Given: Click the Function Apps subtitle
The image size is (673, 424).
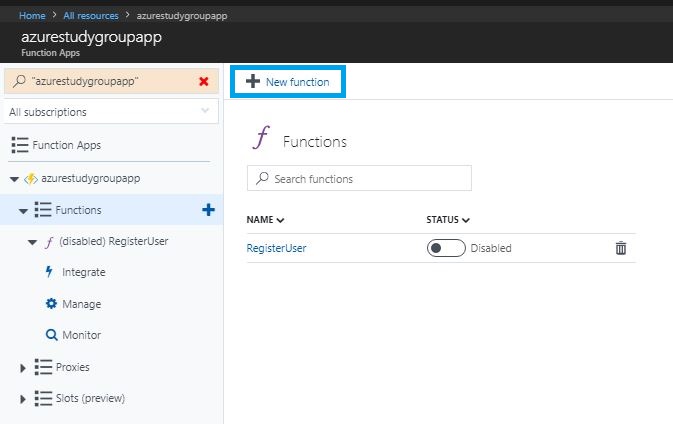Looking at the screenshot, I should 51,53.
